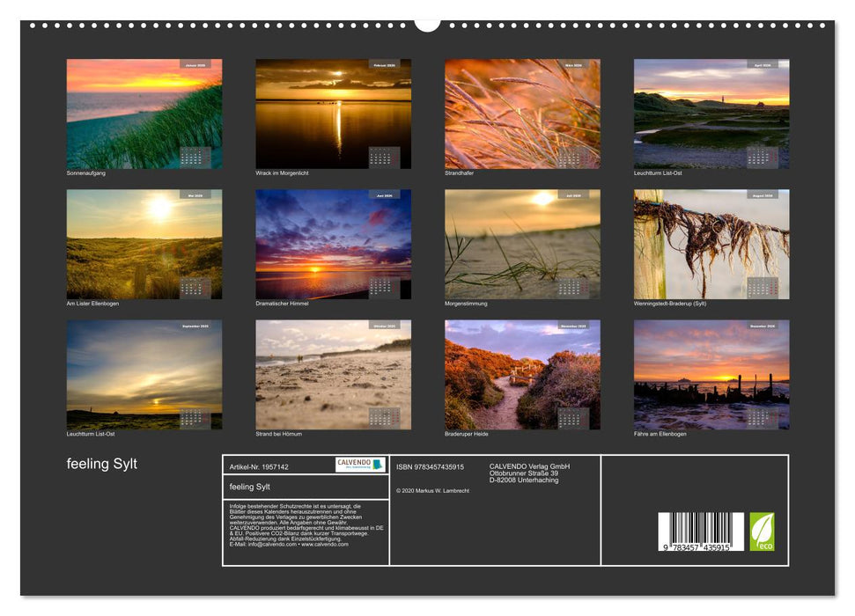This screenshot has width=855, height=616.
Task: Open the March mini calendar grid
Action: coord(571,155)
